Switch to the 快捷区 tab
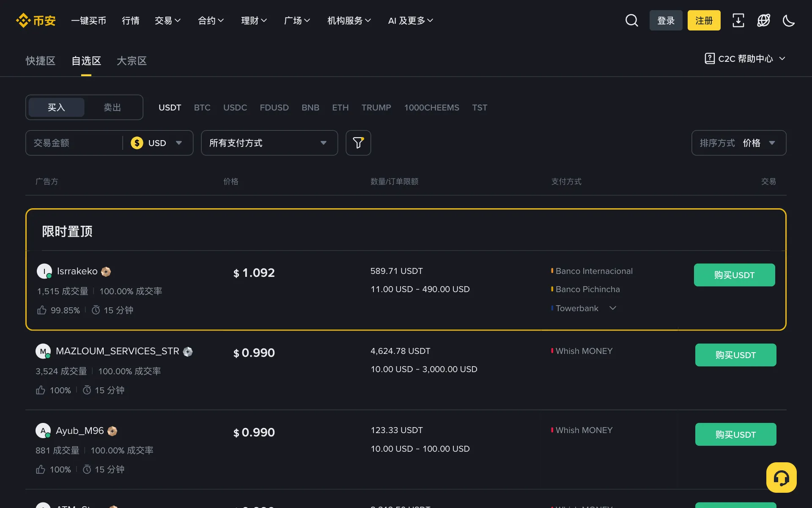 [x=41, y=61]
